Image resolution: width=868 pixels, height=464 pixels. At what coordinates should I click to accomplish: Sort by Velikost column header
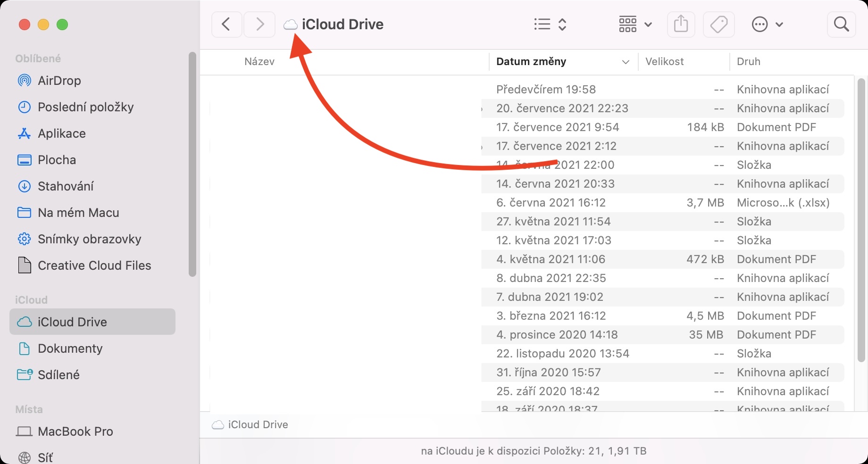pyautogui.click(x=664, y=62)
